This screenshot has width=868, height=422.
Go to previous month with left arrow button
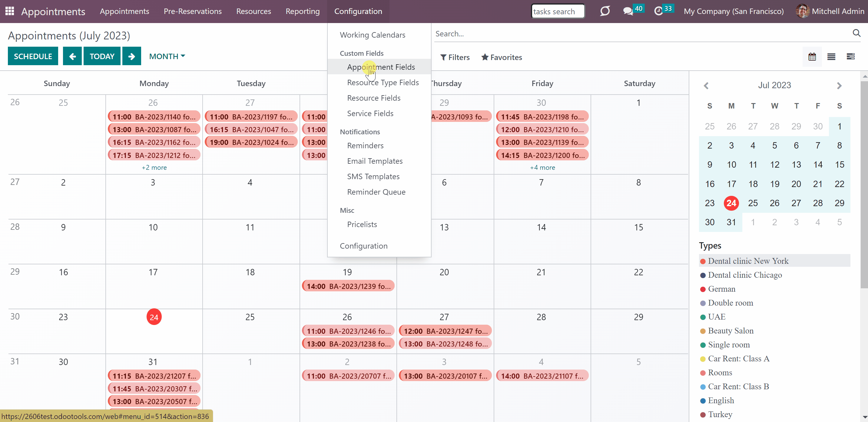[72, 56]
